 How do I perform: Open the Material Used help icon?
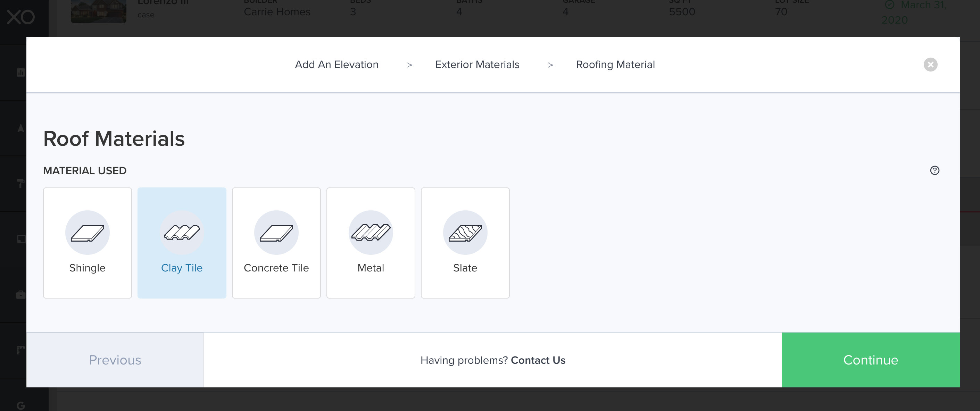point(935,170)
